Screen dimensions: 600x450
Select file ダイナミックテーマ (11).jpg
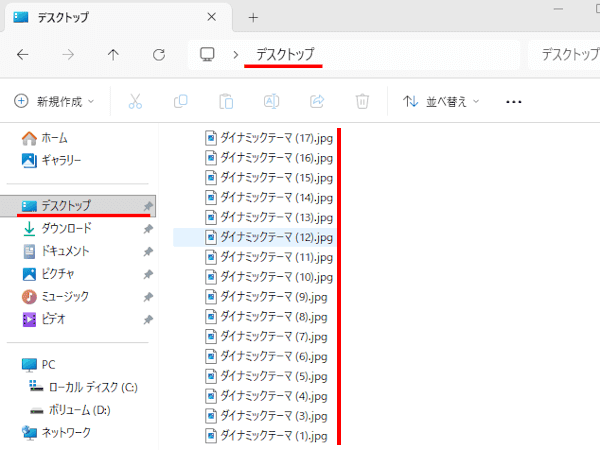(269, 257)
